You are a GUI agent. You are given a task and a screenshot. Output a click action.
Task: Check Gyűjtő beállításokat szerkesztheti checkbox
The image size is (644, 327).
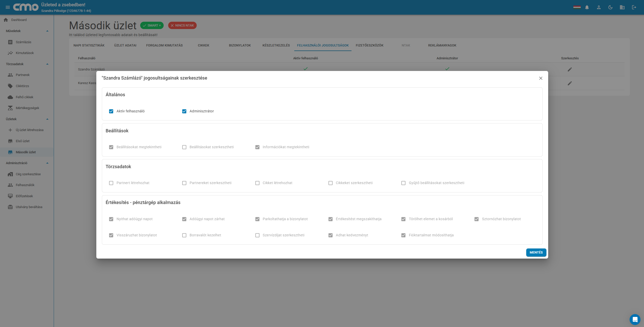tap(403, 183)
